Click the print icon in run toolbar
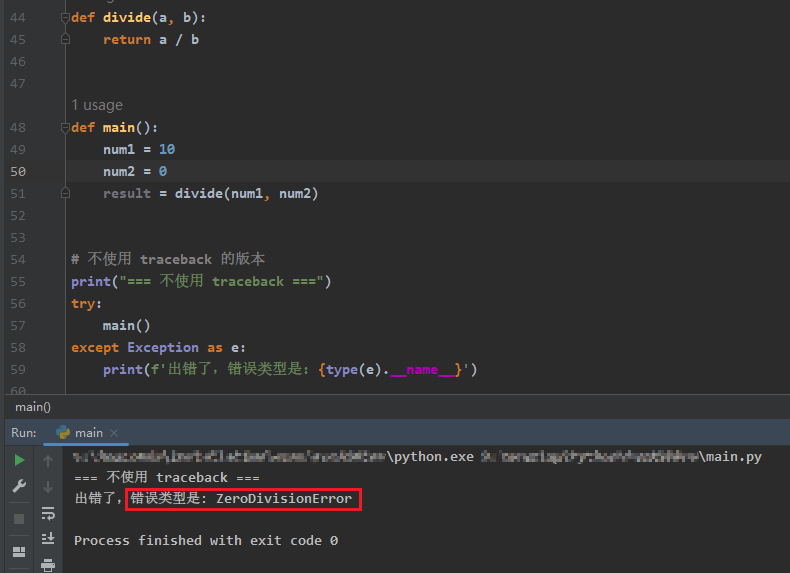Screen dimensions: 790x573 point(48,565)
